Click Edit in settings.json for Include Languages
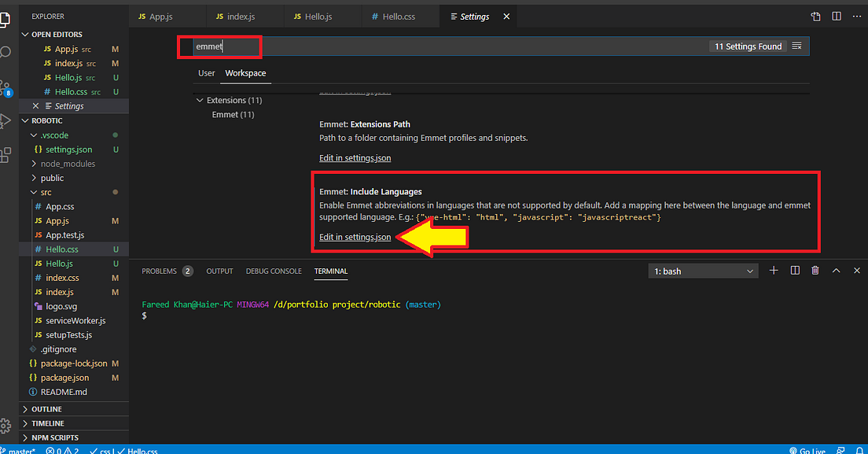This screenshot has width=868, height=454. coord(355,237)
